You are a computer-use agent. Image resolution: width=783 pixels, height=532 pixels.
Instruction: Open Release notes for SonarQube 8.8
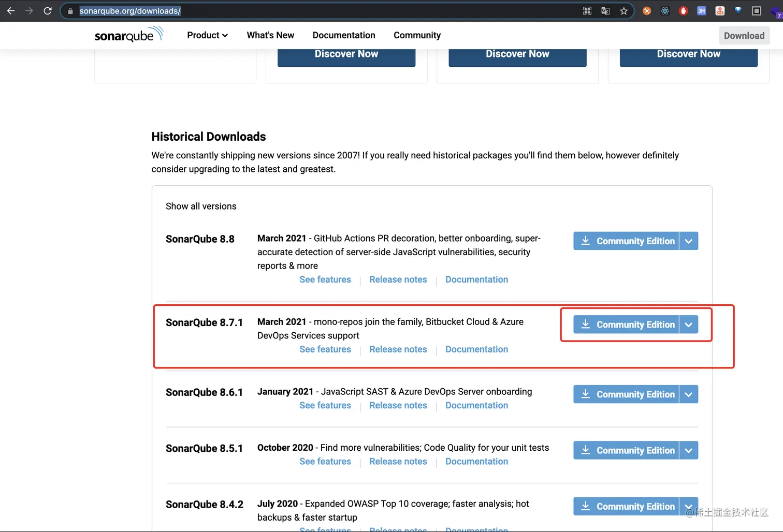click(x=398, y=279)
